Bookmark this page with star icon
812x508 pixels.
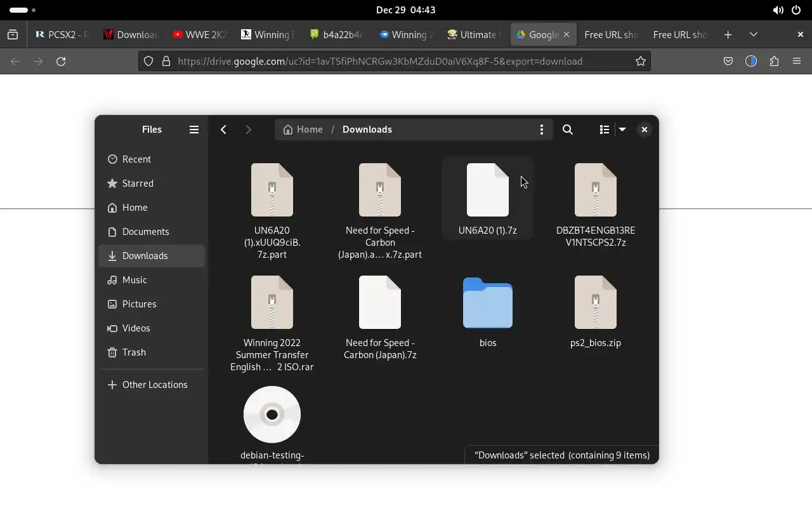[x=641, y=62]
